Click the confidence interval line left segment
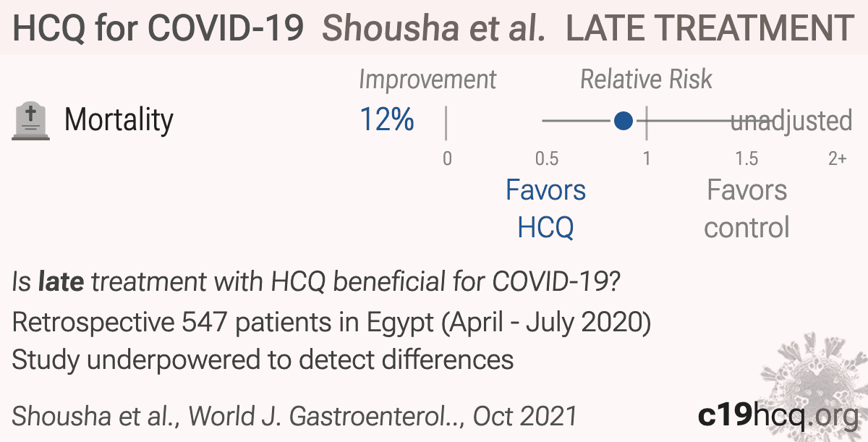The image size is (868, 442). click(x=578, y=121)
